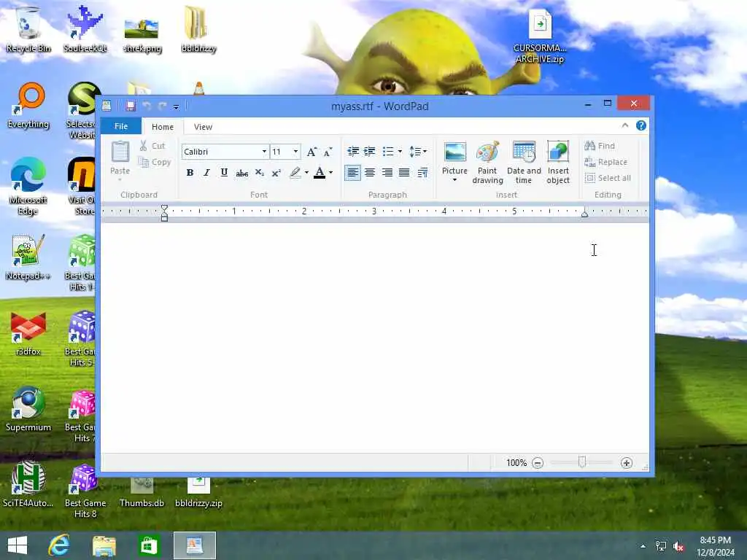Align text right

[387, 172]
